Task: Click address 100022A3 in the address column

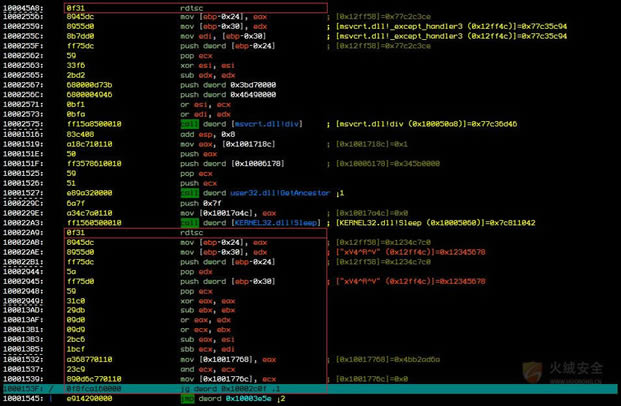Action: click(x=21, y=223)
